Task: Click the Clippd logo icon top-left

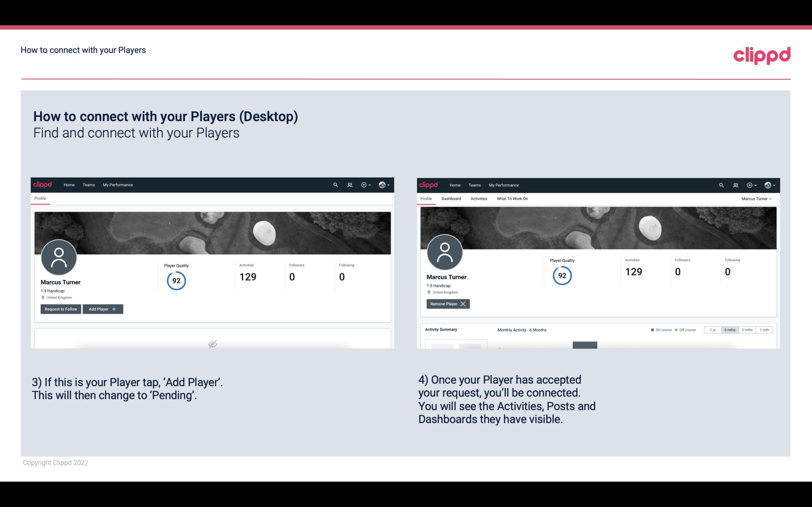Action: coord(43,184)
